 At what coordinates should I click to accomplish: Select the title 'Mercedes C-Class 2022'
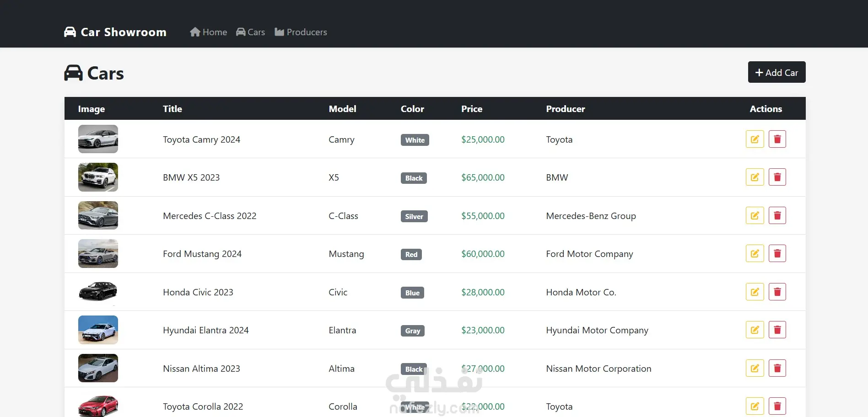tap(210, 216)
